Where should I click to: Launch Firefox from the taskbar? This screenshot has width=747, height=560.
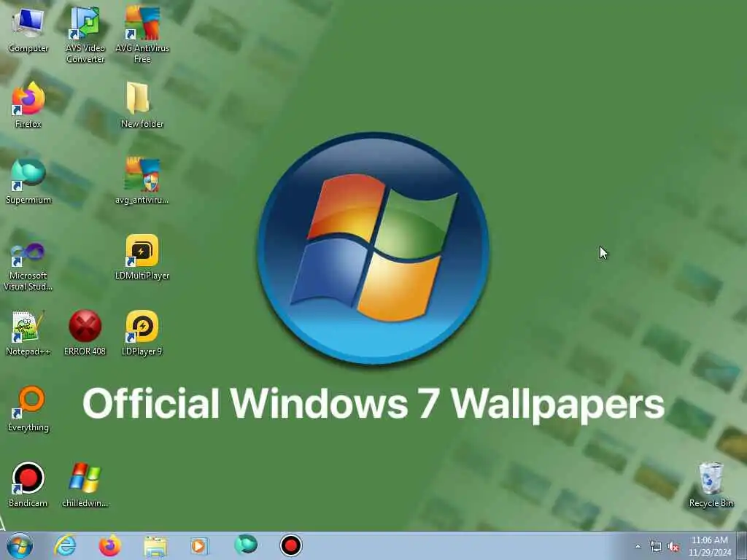point(110,545)
